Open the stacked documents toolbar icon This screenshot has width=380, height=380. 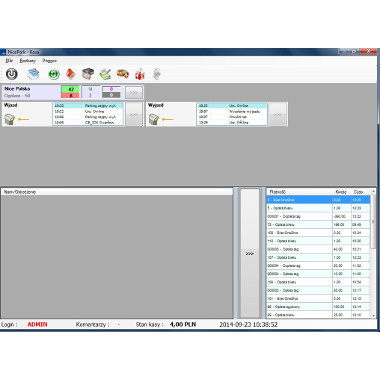[x=33, y=74]
